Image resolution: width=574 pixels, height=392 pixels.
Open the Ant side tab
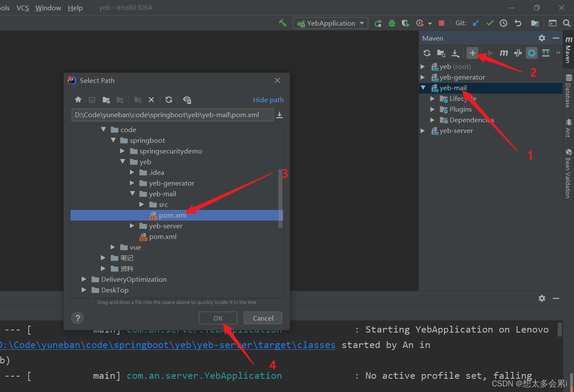click(x=568, y=128)
